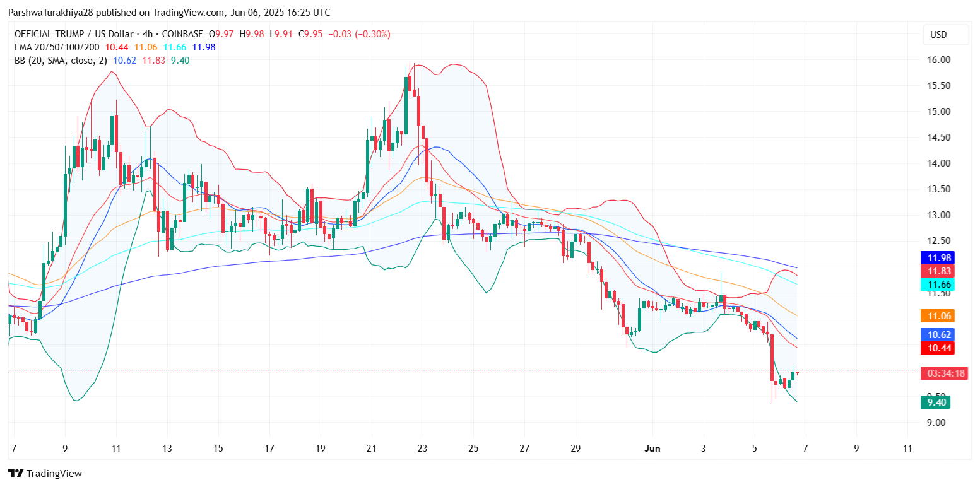
Task: Select the BB (20, SMA, close, 2) legend
Action: pyautogui.click(x=61, y=61)
